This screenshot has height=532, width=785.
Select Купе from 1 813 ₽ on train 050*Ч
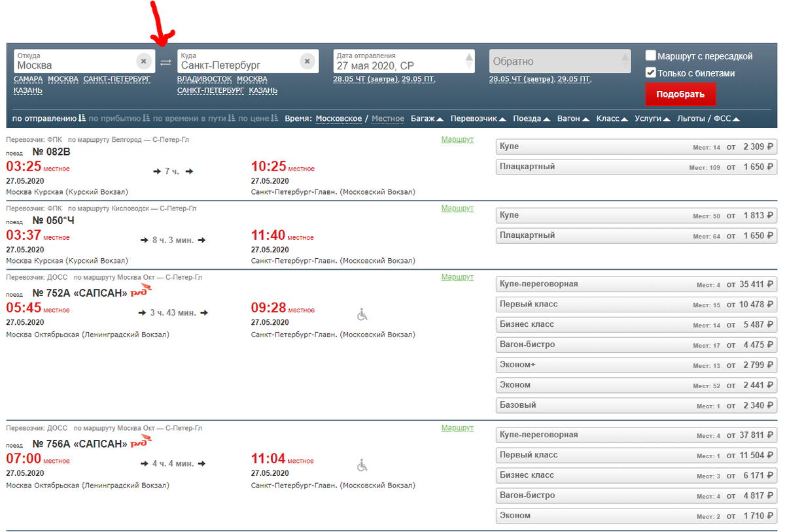tap(637, 216)
